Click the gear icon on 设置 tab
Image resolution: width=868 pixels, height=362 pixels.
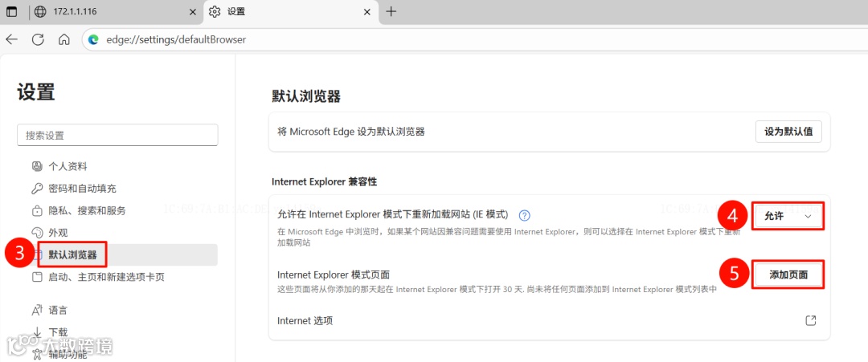click(x=215, y=11)
